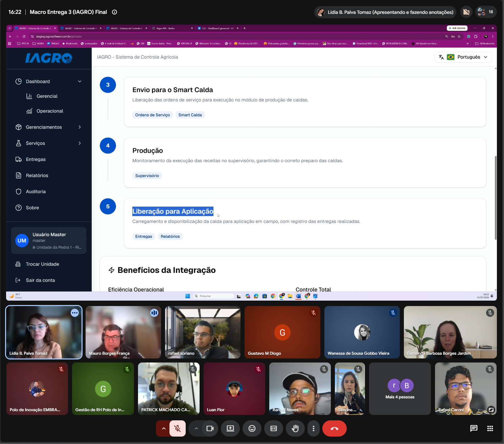Image resolution: width=504 pixels, height=444 pixels.
Task: Show the 18 participants list
Action: [486, 12]
